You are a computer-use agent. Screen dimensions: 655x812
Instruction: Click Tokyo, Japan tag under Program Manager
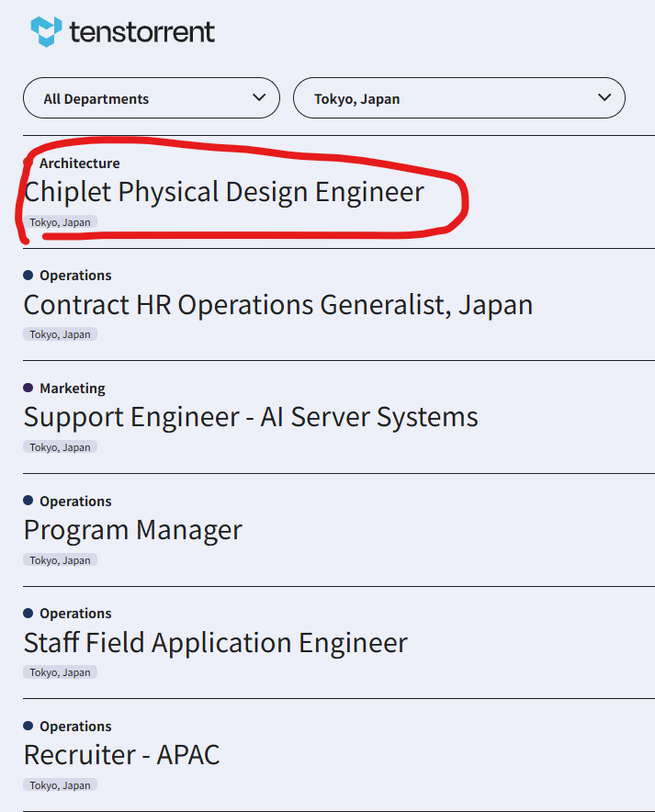click(60, 559)
